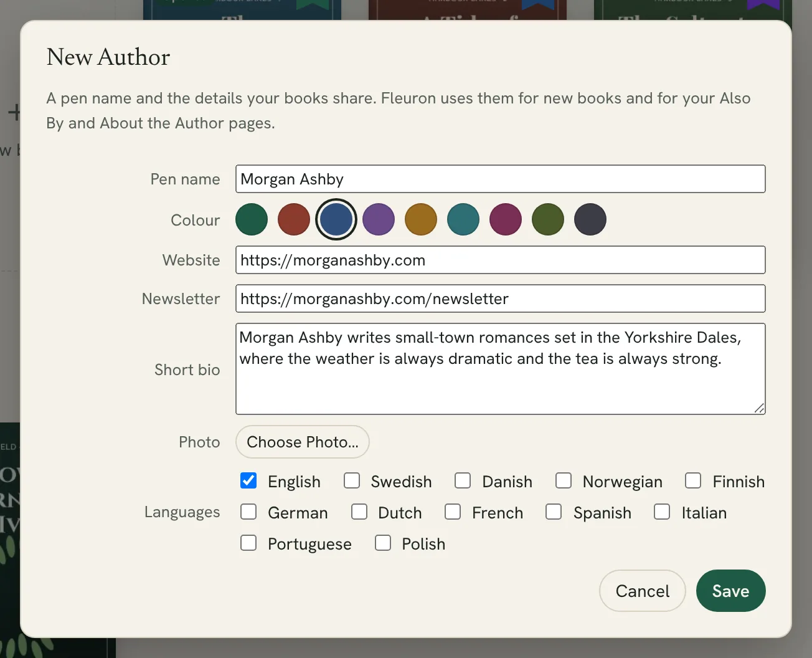Click inside the Short bio text area
This screenshot has height=658, width=812.
[x=501, y=369]
